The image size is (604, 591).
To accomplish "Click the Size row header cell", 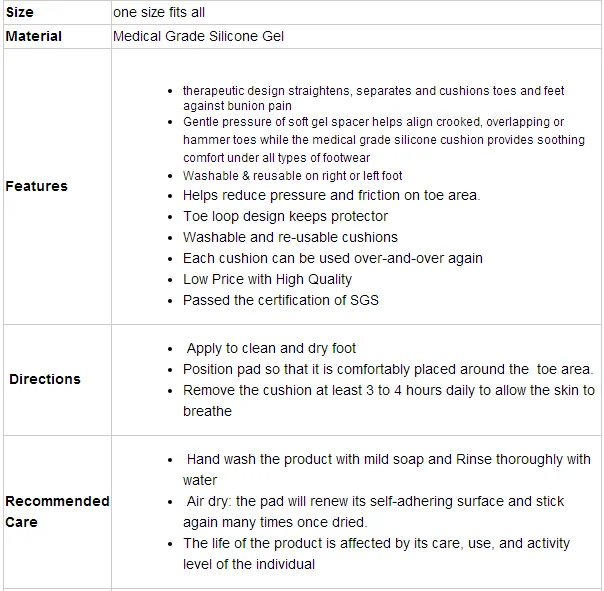I will 20,12.
